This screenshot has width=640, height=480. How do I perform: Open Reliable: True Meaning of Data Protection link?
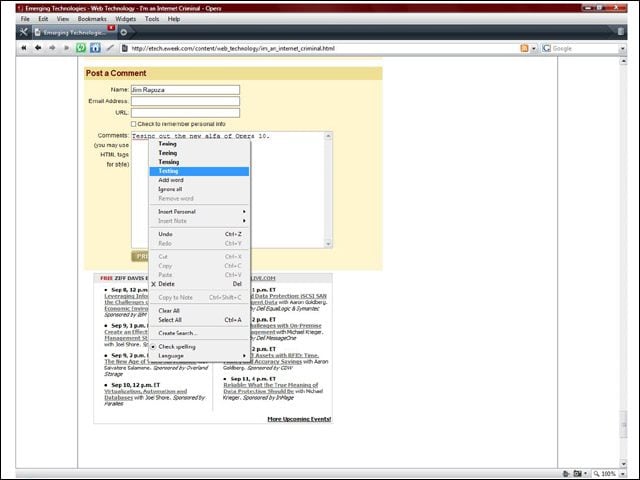271,388
